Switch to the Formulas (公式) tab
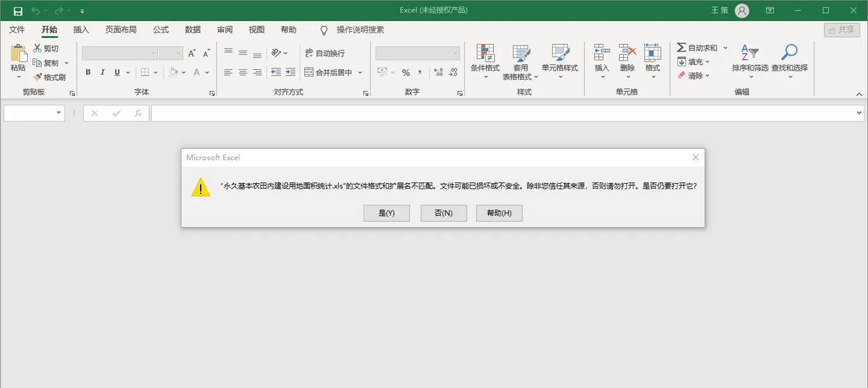Screen dimensions: 868x388 [161, 30]
